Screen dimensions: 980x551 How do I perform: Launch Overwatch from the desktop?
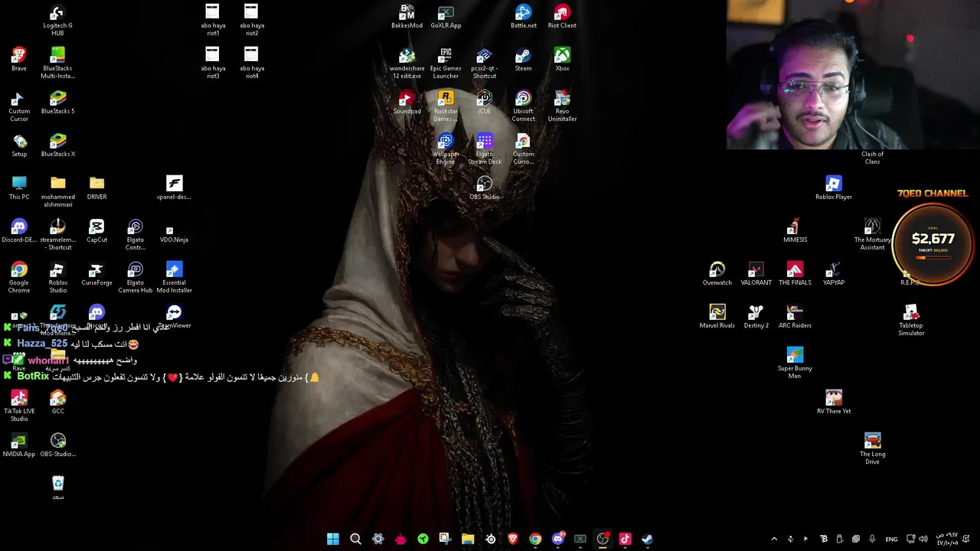pyautogui.click(x=717, y=273)
